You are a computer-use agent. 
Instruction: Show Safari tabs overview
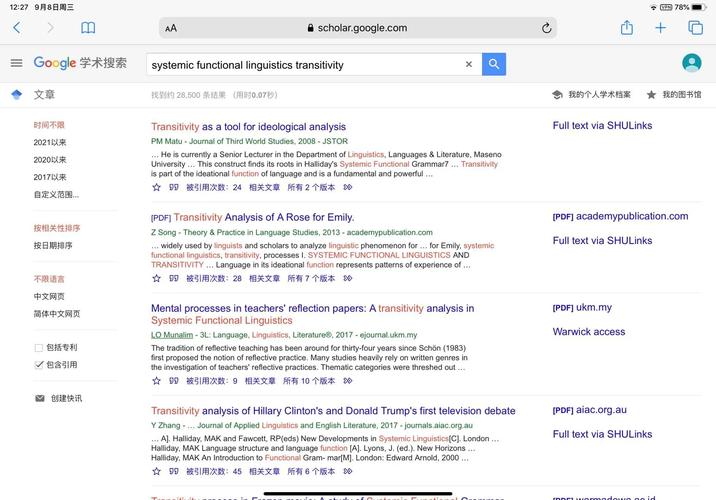[695, 28]
